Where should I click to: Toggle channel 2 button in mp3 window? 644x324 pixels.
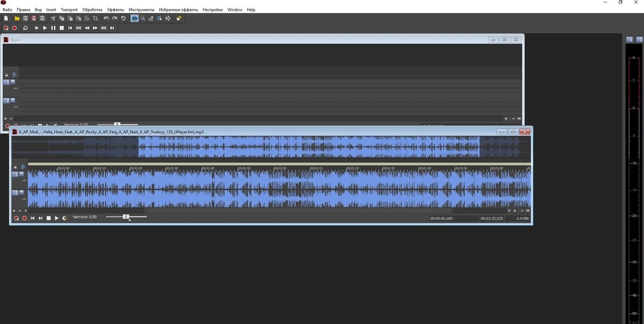tap(15, 192)
